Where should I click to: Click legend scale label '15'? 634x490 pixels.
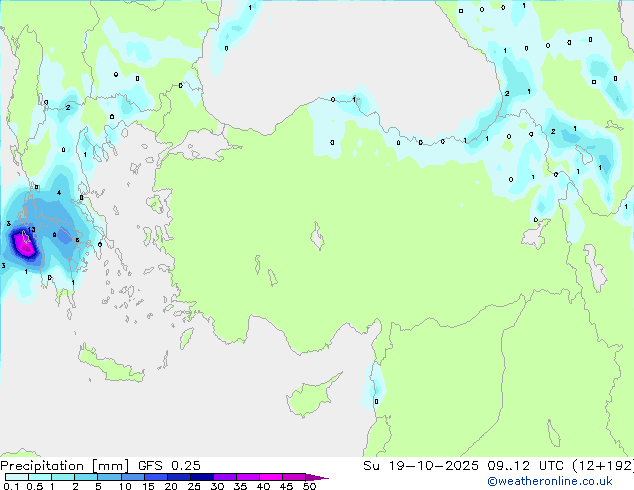coord(148,486)
